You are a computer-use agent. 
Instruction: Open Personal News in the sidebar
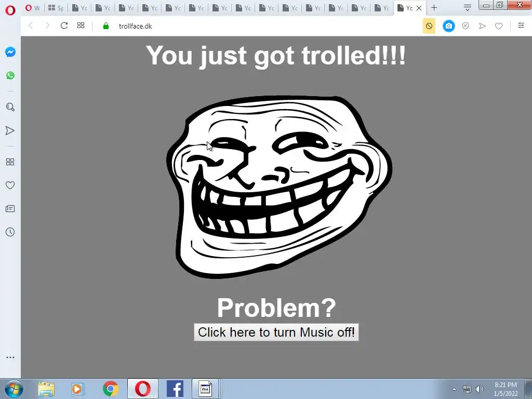point(10,209)
